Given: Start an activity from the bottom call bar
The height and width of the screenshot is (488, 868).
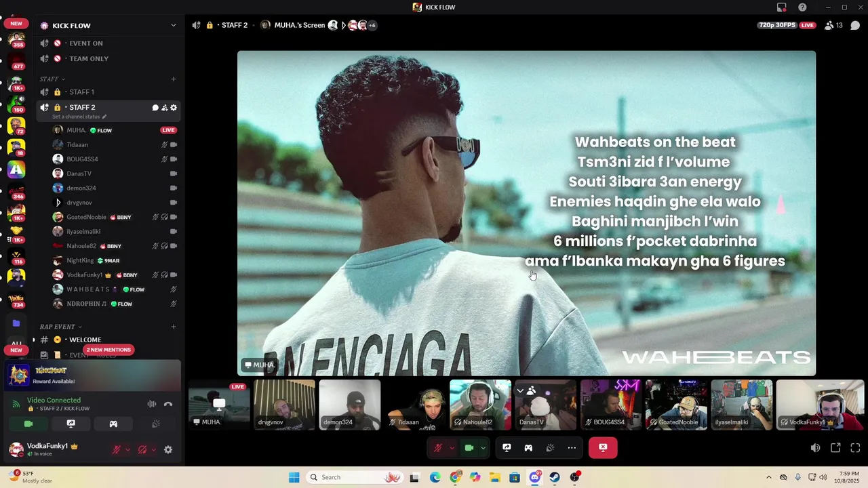Looking at the screenshot, I should pyautogui.click(x=528, y=448).
